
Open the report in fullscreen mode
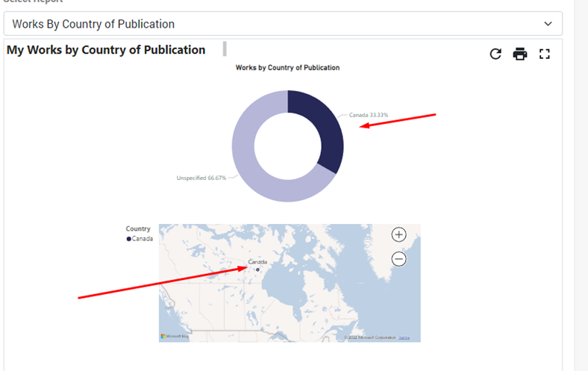(545, 54)
